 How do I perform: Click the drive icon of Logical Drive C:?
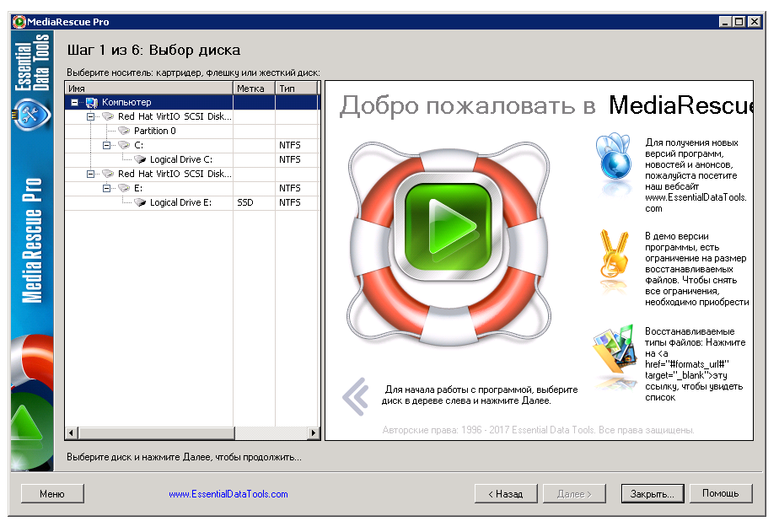[140, 160]
